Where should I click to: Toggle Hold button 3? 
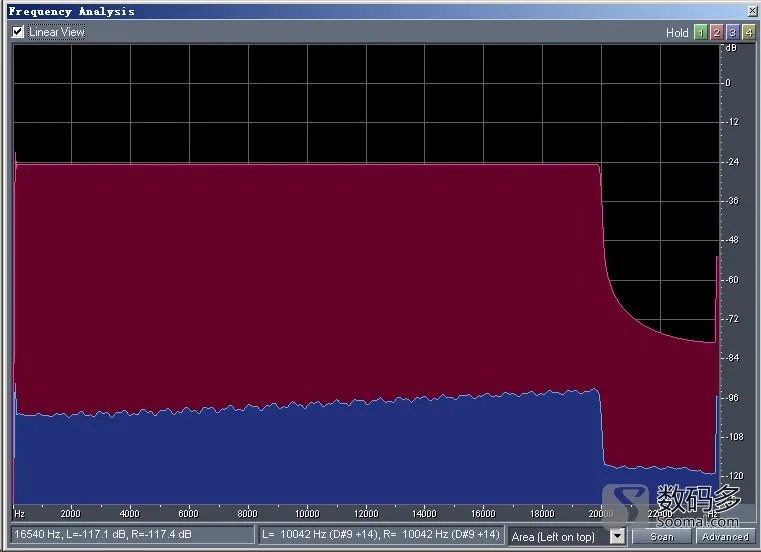pos(732,33)
